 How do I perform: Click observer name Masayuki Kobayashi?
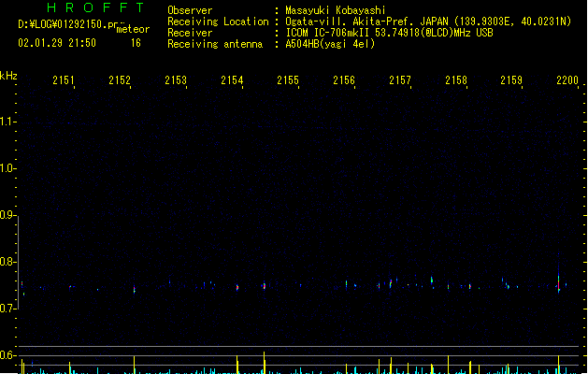pyautogui.click(x=336, y=10)
